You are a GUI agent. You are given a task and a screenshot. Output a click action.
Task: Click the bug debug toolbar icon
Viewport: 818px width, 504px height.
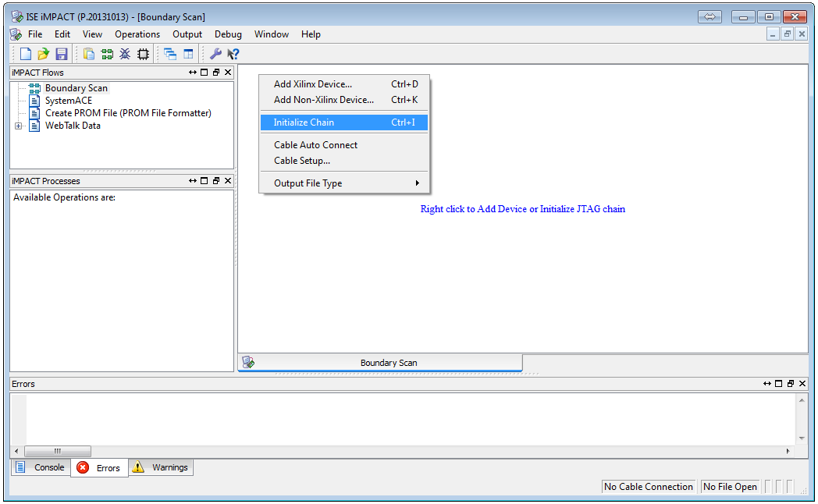pyautogui.click(x=125, y=54)
